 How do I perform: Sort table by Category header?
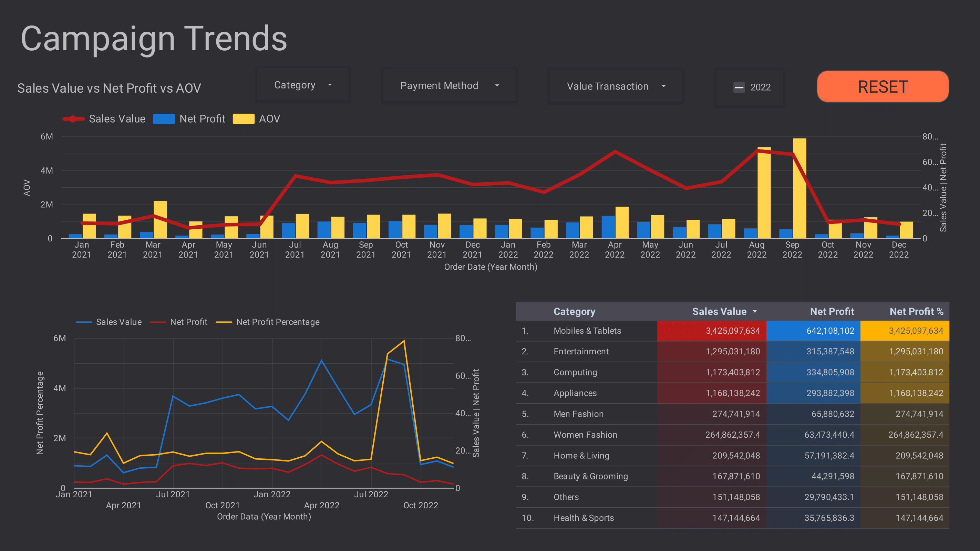(x=574, y=311)
